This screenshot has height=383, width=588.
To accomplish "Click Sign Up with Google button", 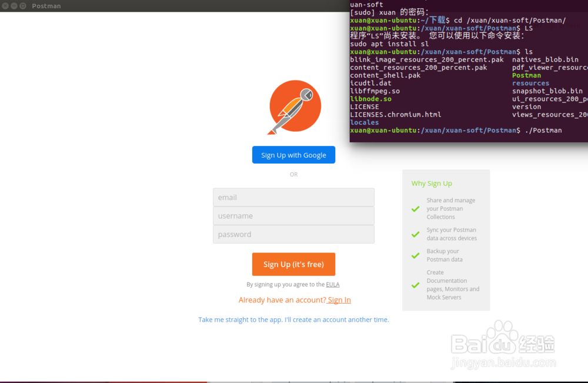I will (x=293, y=155).
